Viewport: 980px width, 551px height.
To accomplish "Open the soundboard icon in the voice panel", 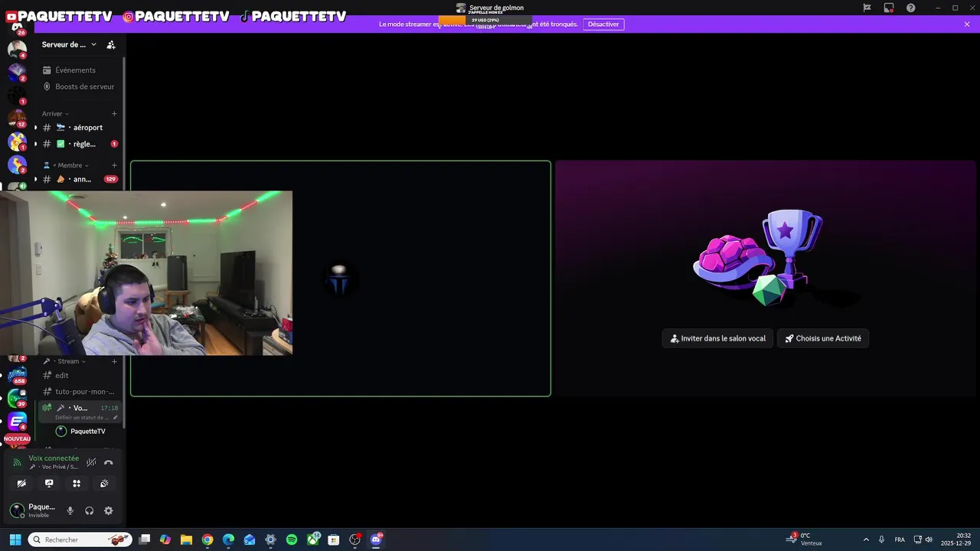I will click(x=104, y=484).
